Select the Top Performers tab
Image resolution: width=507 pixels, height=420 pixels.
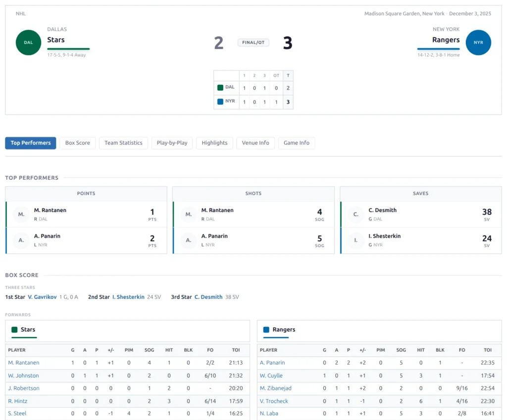pyautogui.click(x=30, y=143)
